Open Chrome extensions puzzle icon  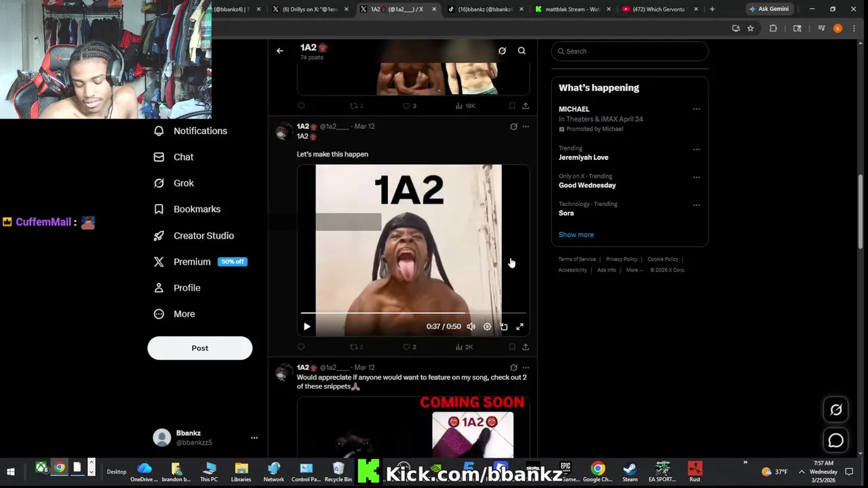click(773, 28)
